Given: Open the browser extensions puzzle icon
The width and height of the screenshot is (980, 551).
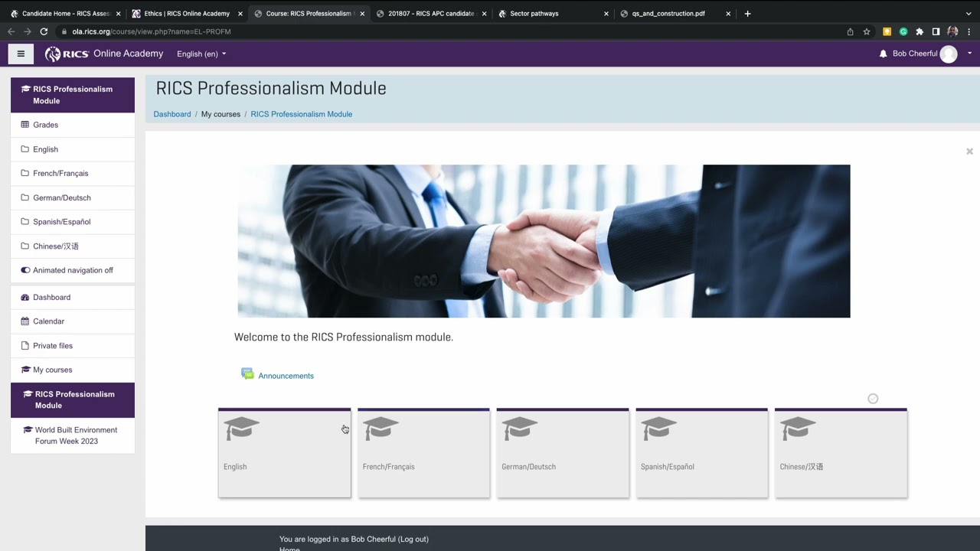Looking at the screenshot, I should point(920,31).
